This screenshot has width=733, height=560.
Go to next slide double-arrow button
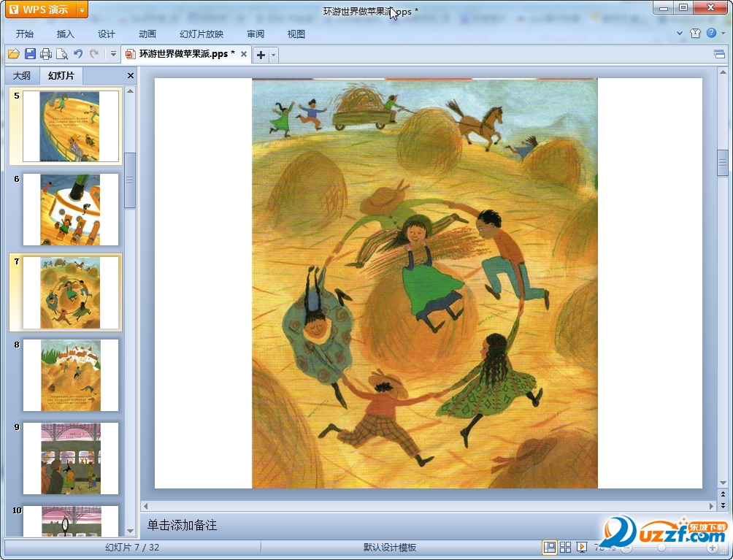(x=723, y=505)
